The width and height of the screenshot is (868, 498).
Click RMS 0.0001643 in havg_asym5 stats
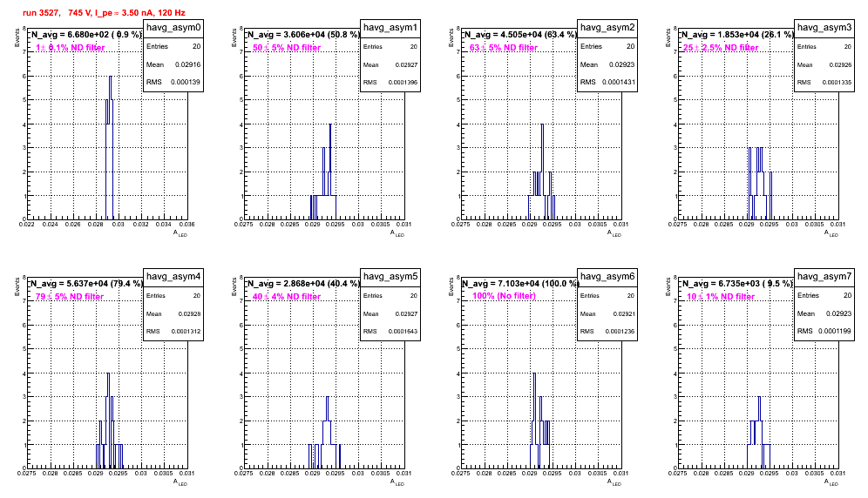390,332
